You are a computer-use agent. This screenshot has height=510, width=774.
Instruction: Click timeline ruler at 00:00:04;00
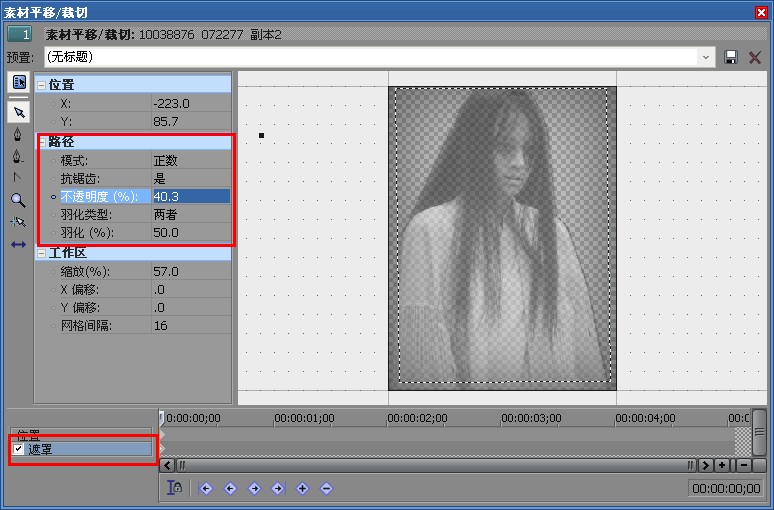[x=645, y=418]
